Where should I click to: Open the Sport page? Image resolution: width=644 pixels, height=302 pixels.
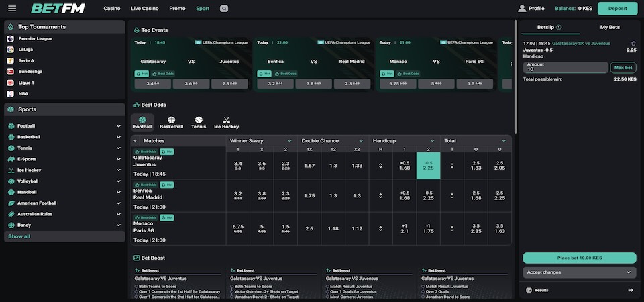click(x=203, y=9)
